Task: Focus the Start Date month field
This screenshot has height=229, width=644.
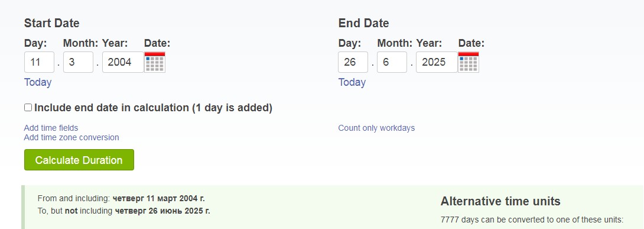Action: pos(78,62)
